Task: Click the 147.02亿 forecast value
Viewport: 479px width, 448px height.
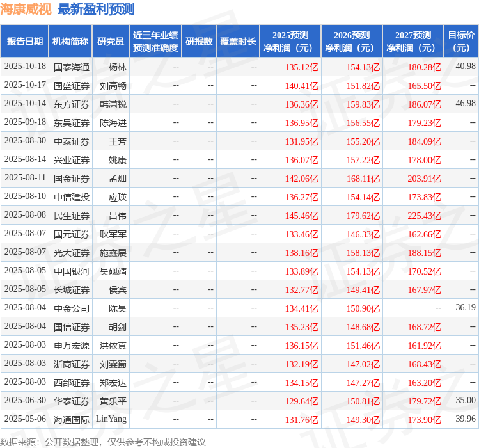Action: point(363,364)
